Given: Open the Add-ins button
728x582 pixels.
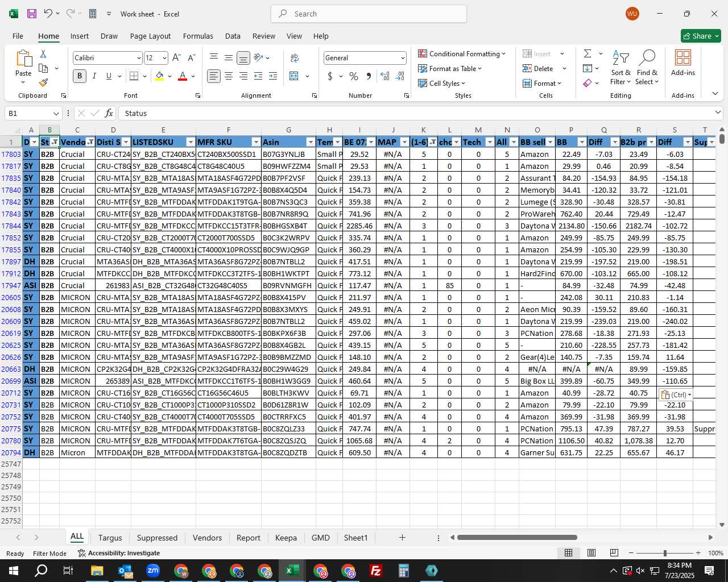Looking at the screenshot, I should pyautogui.click(x=683, y=63).
